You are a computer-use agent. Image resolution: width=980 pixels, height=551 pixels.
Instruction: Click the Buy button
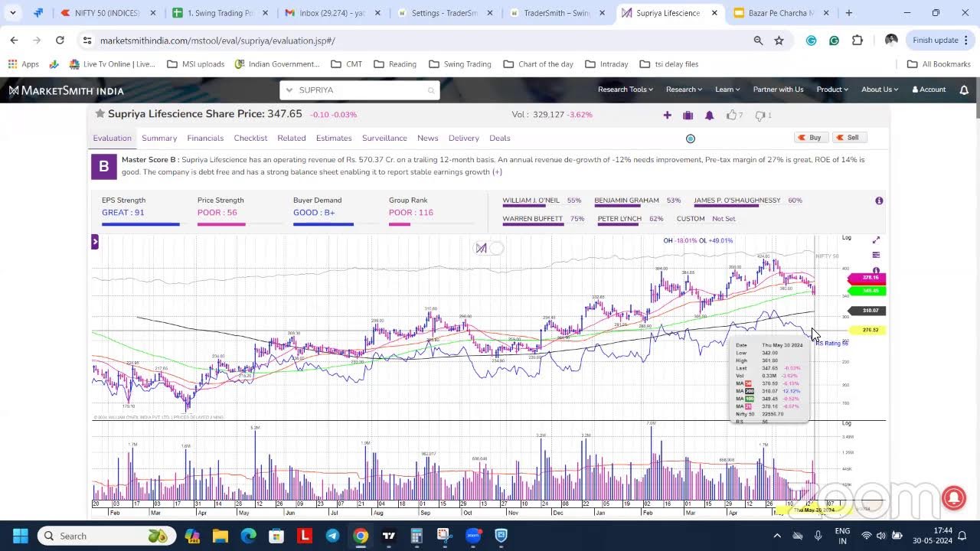[x=810, y=138]
